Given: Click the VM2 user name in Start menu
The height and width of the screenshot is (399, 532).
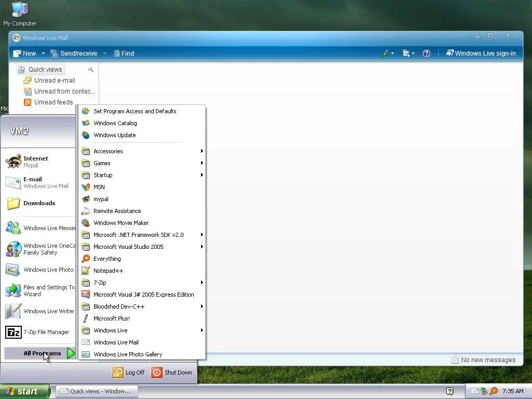Looking at the screenshot, I should 19,131.
